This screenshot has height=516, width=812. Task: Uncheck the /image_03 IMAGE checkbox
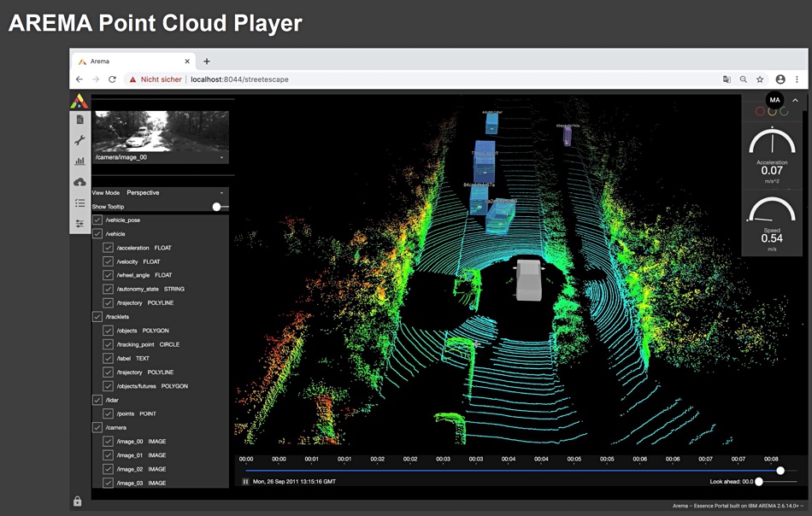[108, 483]
